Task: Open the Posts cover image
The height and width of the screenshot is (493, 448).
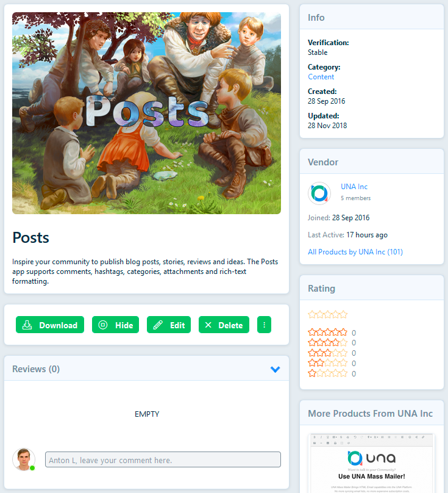Action: [x=146, y=113]
